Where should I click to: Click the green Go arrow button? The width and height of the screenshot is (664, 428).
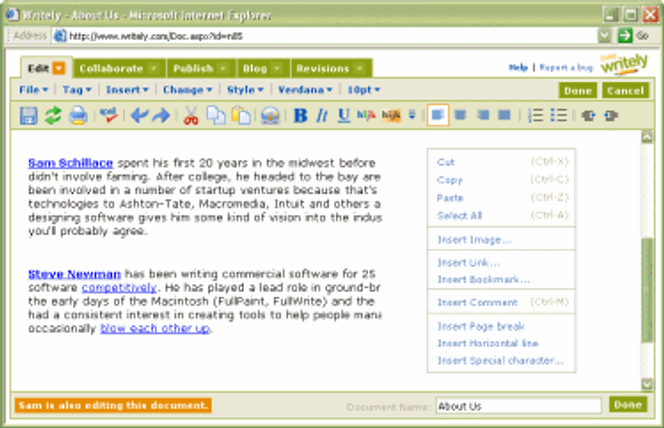click(625, 36)
